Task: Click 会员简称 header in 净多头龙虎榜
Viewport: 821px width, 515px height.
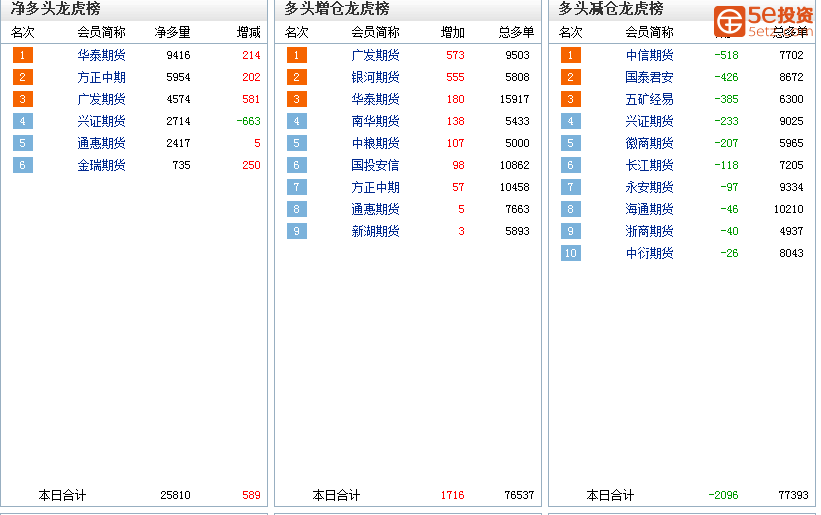Action: 101,32
